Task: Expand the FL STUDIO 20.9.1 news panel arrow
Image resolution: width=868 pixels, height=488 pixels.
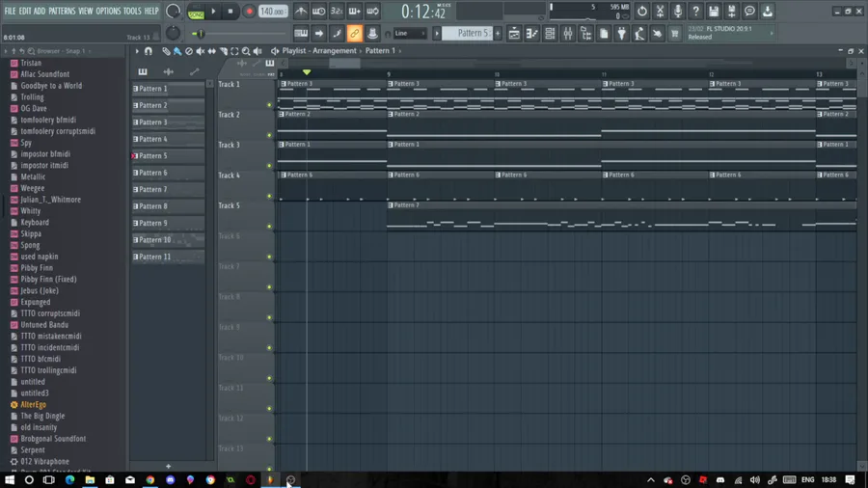Action: (772, 33)
